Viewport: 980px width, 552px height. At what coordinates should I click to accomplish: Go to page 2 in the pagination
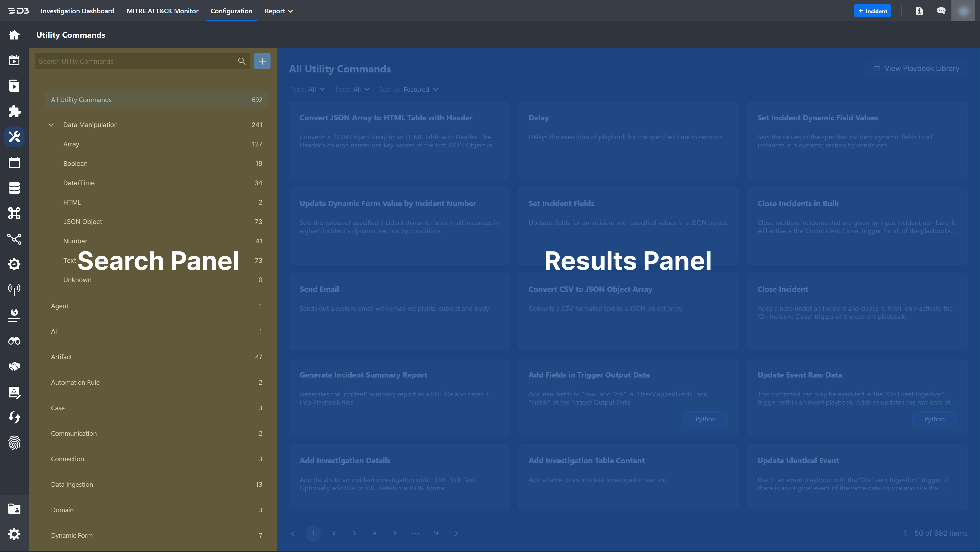click(x=334, y=533)
